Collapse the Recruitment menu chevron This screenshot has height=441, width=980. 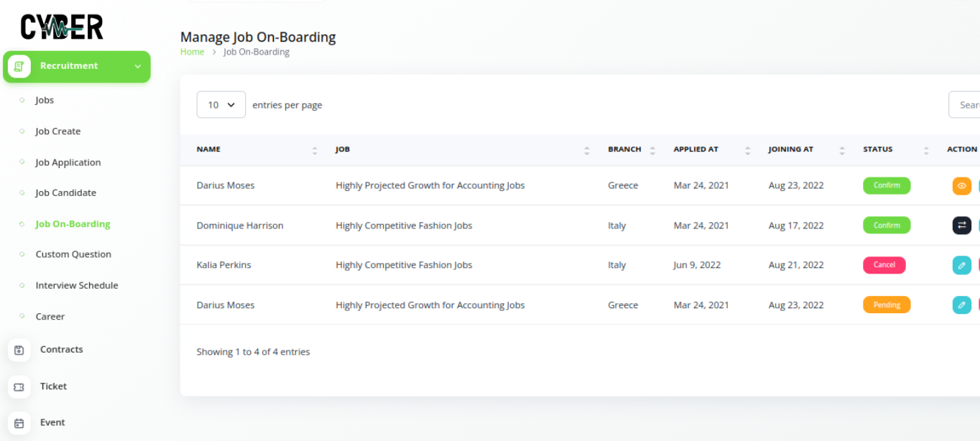(x=137, y=67)
